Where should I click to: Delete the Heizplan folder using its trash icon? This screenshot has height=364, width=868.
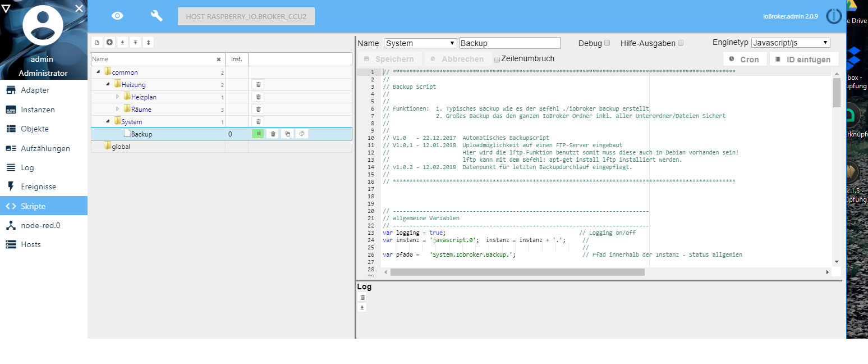coord(258,97)
